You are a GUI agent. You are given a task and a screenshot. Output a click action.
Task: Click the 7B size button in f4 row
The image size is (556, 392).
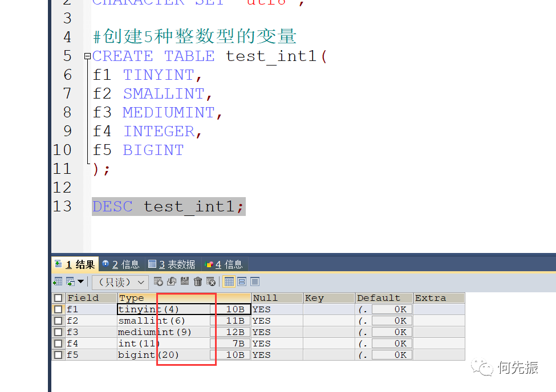coord(230,344)
